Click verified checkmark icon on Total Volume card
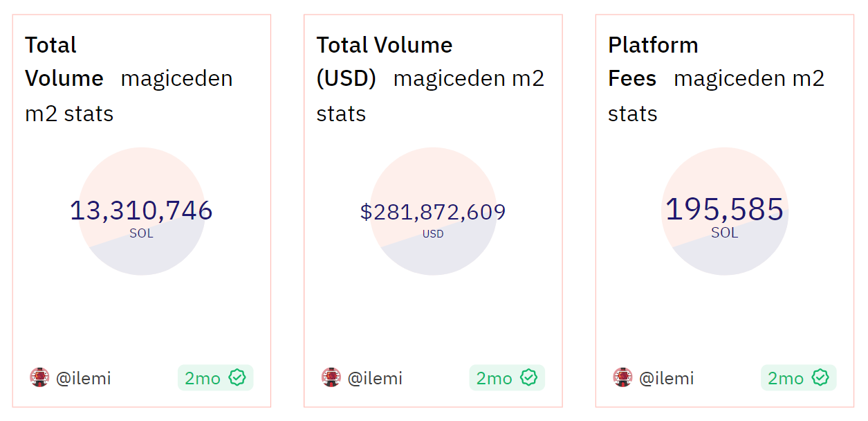This screenshot has height=421, width=868. [237, 377]
